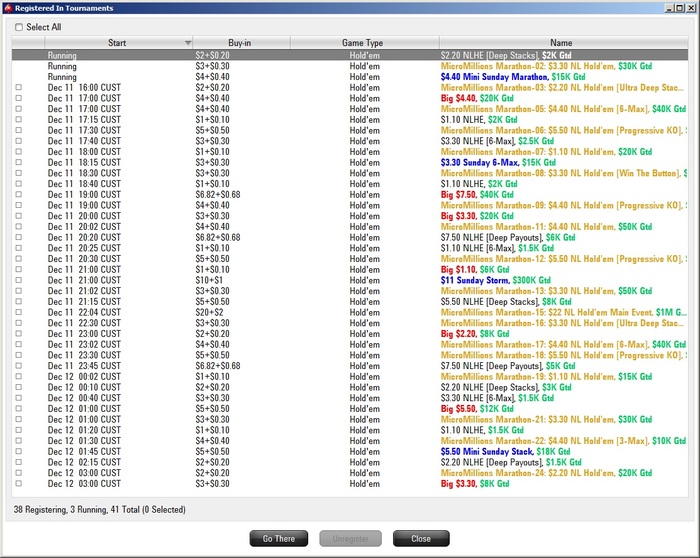Select Big $1.10 $6K Gtd tournament
700x558 pixels.
pyautogui.click(x=350, y=270)
